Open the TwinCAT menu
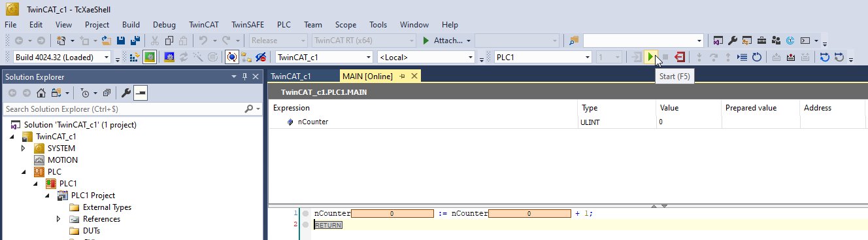This screenshot has width=868, height=240. tap(203, 24)
